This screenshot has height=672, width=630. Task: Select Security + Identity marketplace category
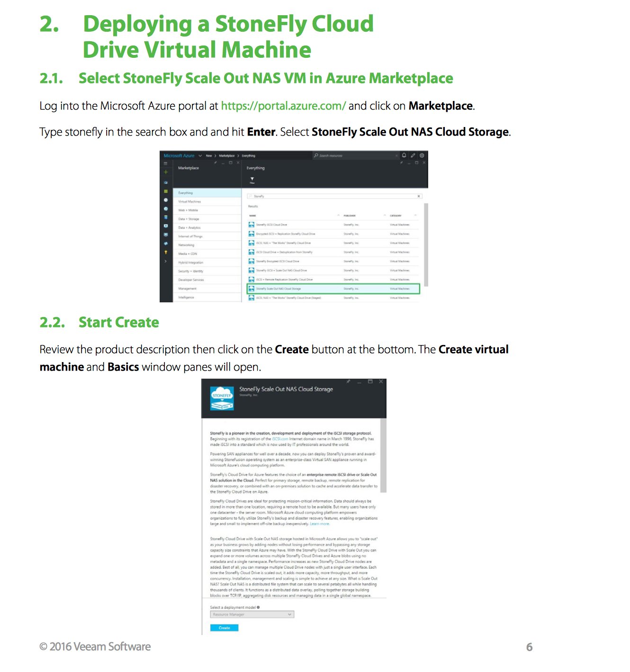coord(207,271)
